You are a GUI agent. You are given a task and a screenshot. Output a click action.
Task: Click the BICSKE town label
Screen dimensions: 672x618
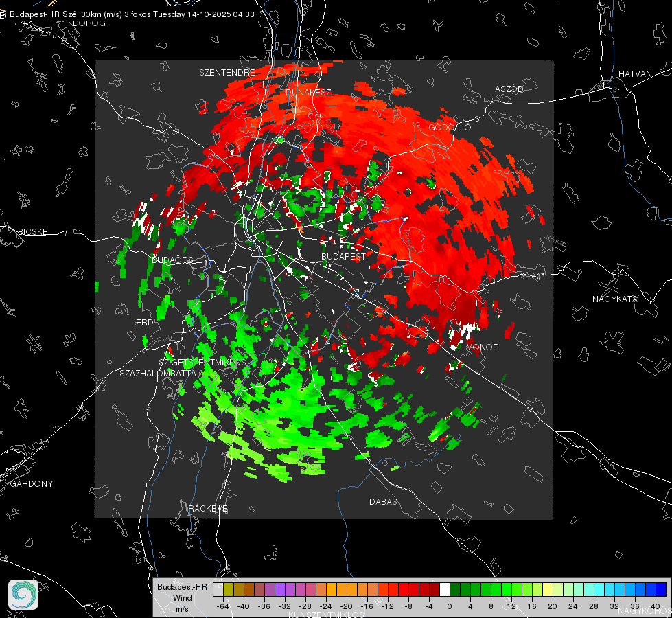32,231
